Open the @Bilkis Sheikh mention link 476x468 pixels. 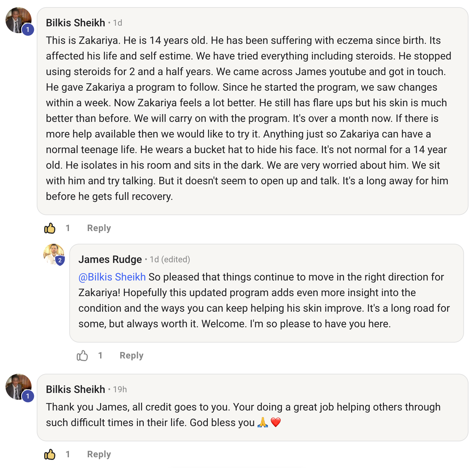112,277
